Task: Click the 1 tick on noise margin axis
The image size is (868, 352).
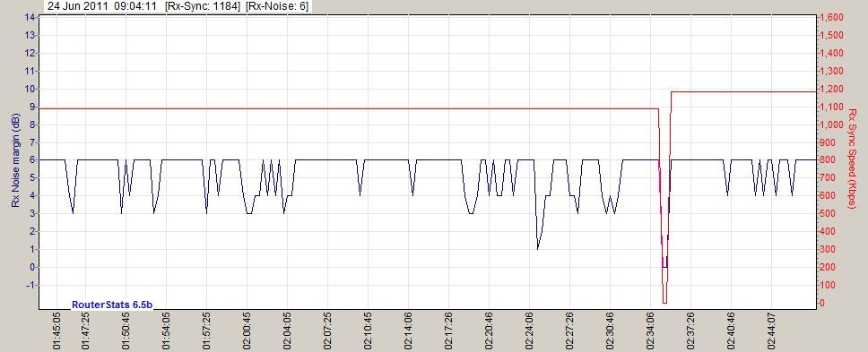Action: pyautogui.click(x=32, y=249)
